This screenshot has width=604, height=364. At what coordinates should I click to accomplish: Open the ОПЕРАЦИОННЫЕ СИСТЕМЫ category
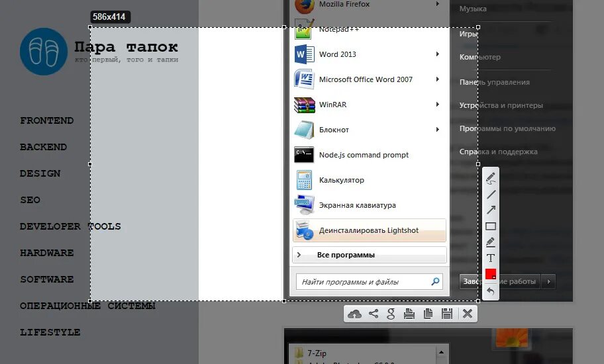87,306
